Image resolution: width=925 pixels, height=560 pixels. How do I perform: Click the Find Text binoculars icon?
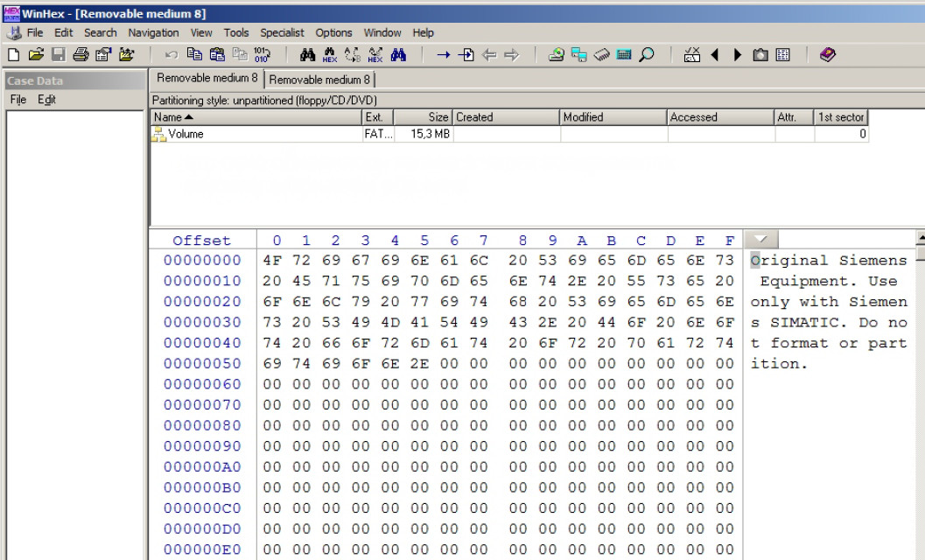307,55
